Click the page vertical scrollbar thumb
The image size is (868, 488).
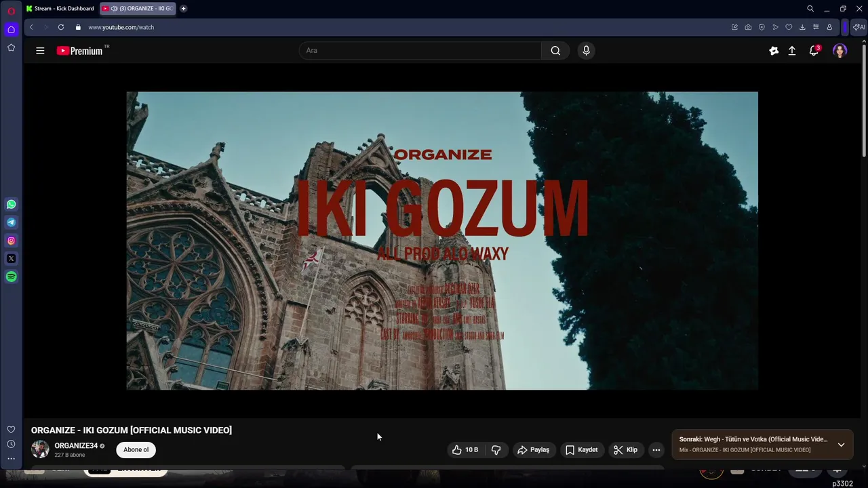coord(864,102)
